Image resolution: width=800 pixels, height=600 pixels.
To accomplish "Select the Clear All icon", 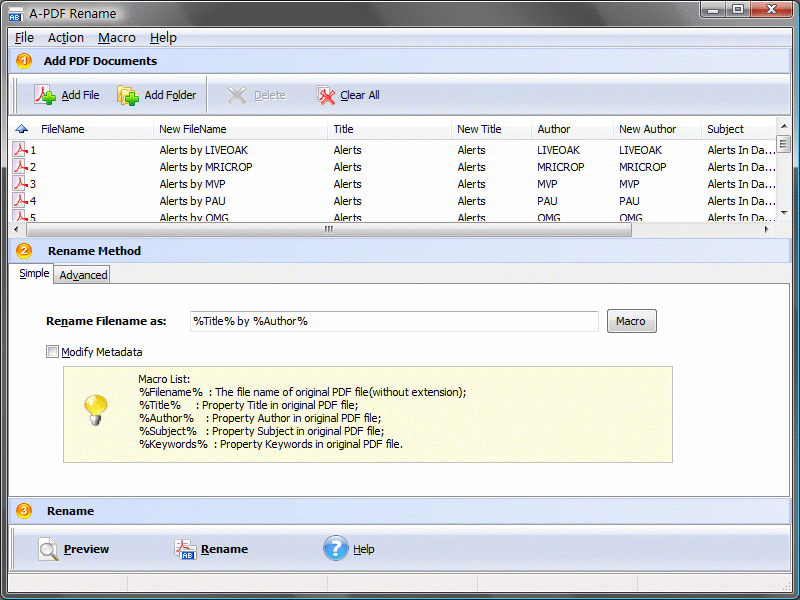I will click(x=325, y=94).
